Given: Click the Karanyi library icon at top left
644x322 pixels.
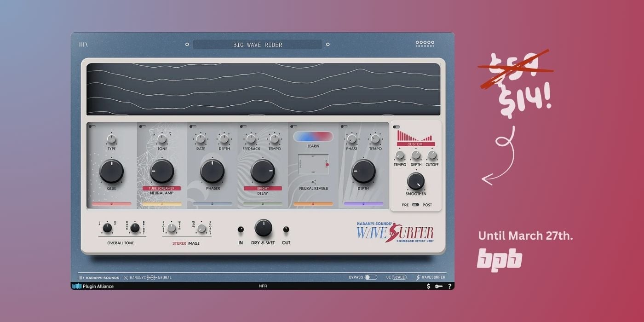Looking at the screenshot, I should [83, 45].
